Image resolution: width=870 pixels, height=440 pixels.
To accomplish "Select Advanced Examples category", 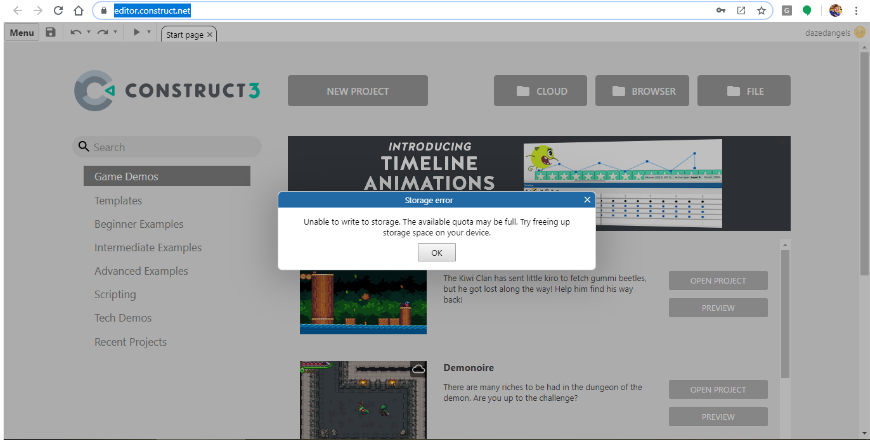I will click(141, 271).
